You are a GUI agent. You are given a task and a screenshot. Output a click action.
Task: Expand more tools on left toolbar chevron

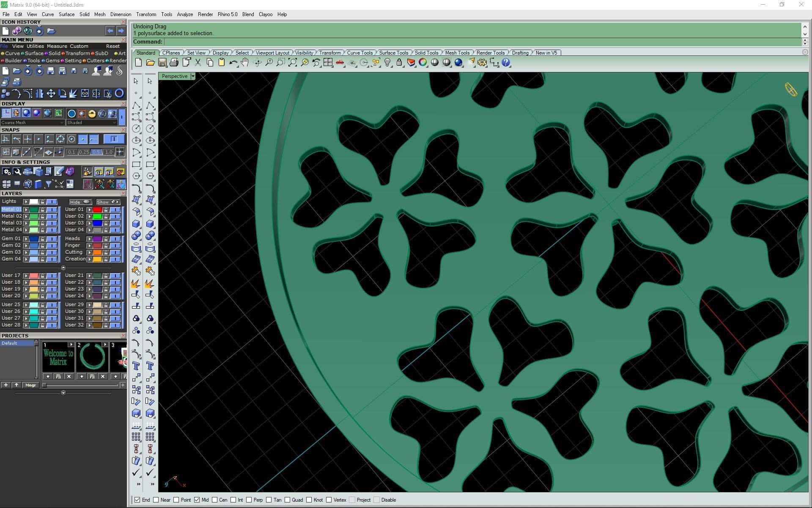(138, 484)
